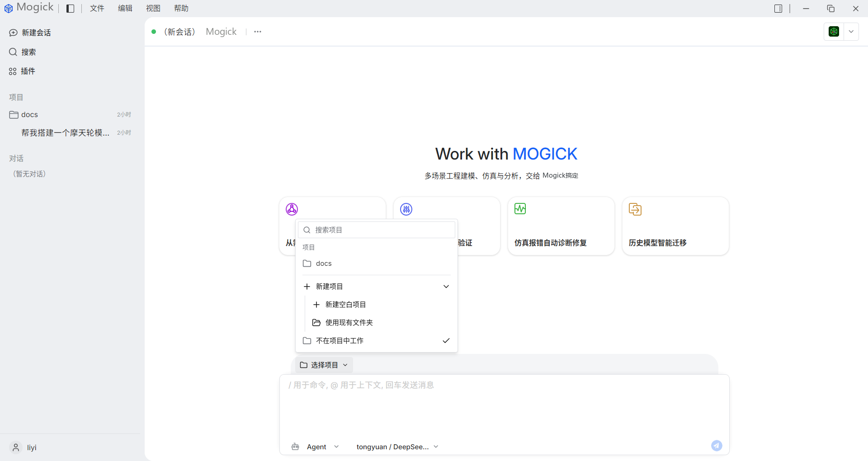
Task: Click the magnifier icon in project search
Action: tap(307, 230)
